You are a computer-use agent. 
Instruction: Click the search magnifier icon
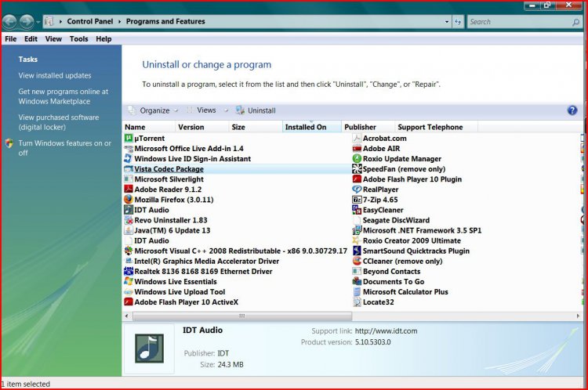[575, 22]
